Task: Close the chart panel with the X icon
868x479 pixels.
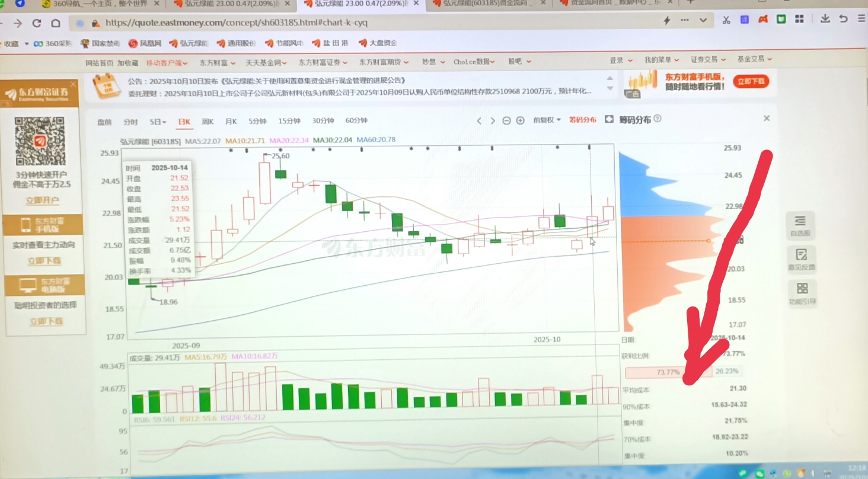Action: tap(767, 119)
